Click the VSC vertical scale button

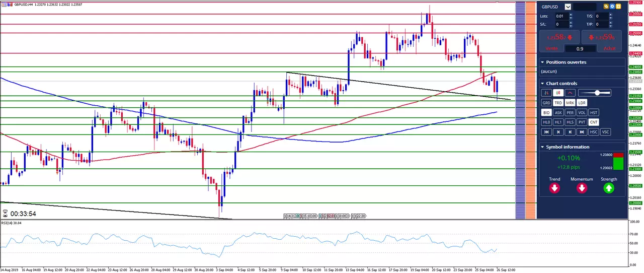pos(606,132)
